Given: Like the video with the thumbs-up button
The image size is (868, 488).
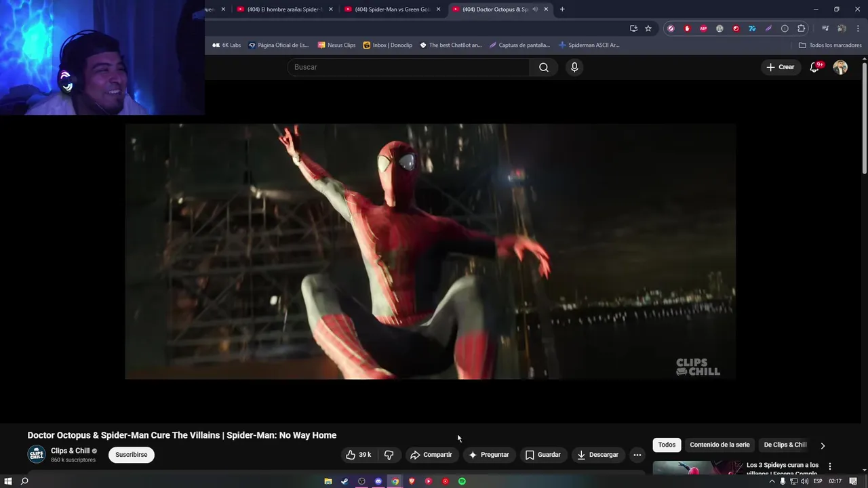Looking at the screenshot, I should pos(359,455).
